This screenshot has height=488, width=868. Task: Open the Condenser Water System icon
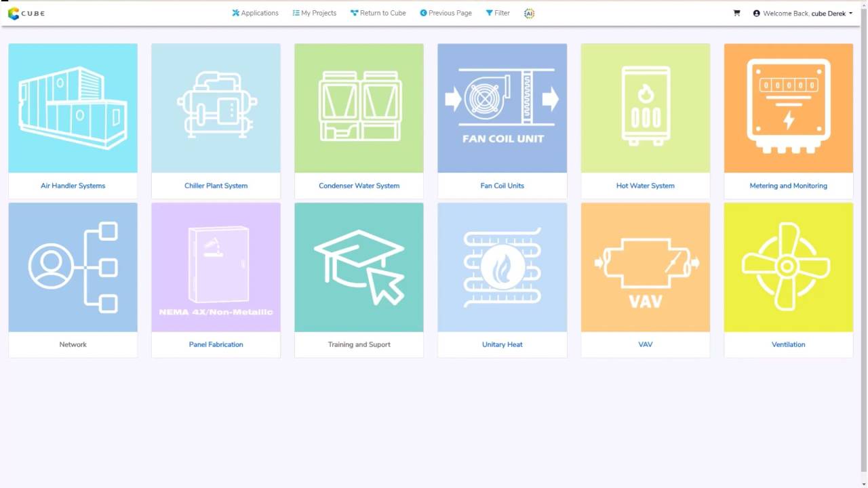[x=359, y=108]
